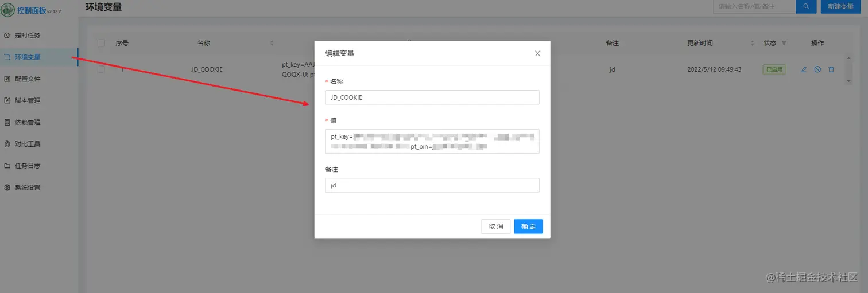Viewport: 868px width, 293px height.
Task: Click the 名称 field containing JD_COOKIE
Action: pos(432,97)
